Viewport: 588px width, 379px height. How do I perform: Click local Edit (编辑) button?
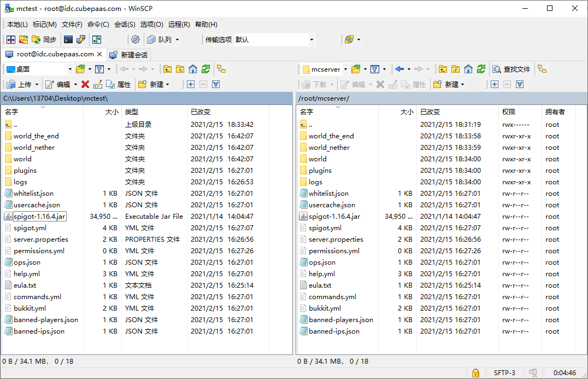click(58, 84)
